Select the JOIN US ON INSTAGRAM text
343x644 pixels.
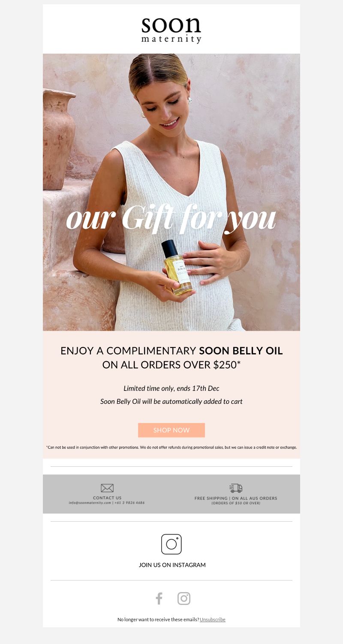(172, 565)
